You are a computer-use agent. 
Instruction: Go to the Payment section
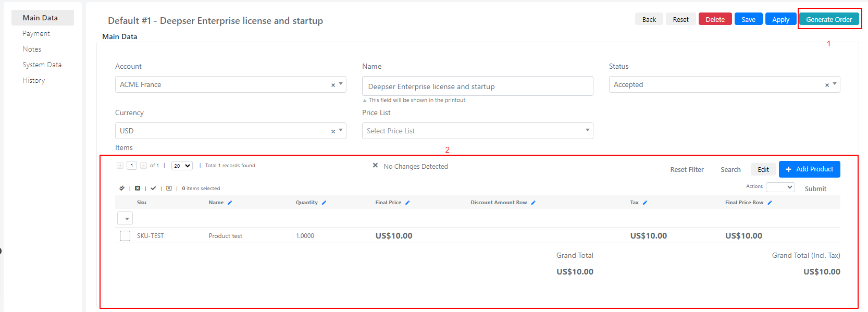pyautogui.click(x=36, y=33)
